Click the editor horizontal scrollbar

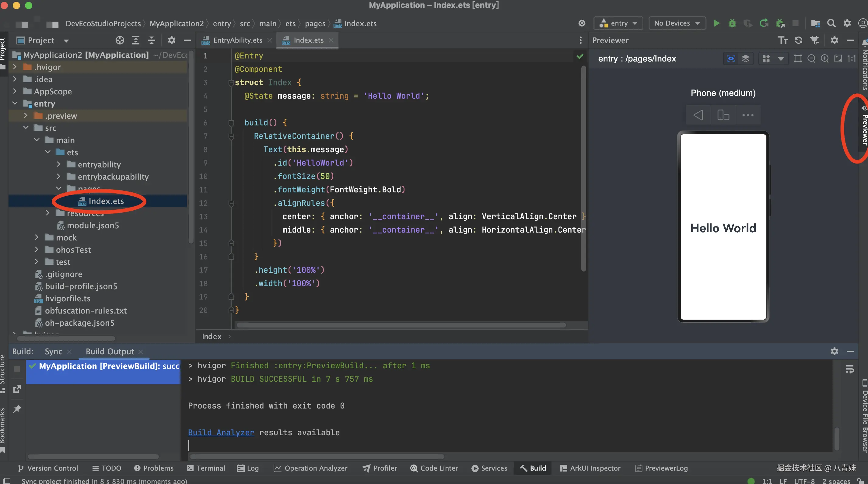click(401, 325)
